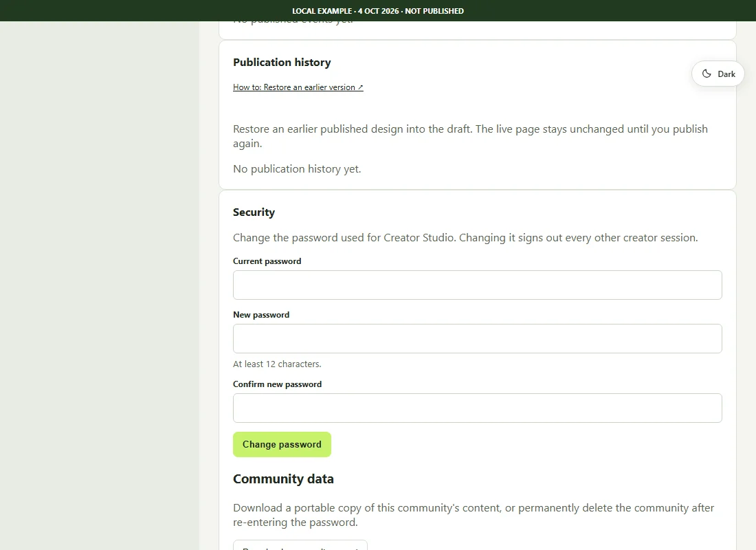The image size is (756, 550).
Task: Focus the Current password field
Action: 478,285
